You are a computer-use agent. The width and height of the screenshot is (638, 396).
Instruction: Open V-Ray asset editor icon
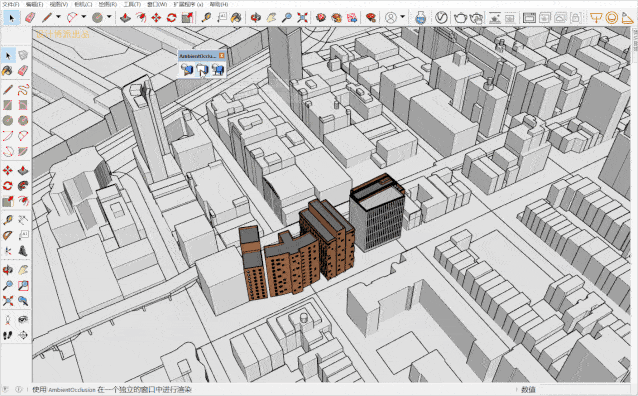click(441, 18)
